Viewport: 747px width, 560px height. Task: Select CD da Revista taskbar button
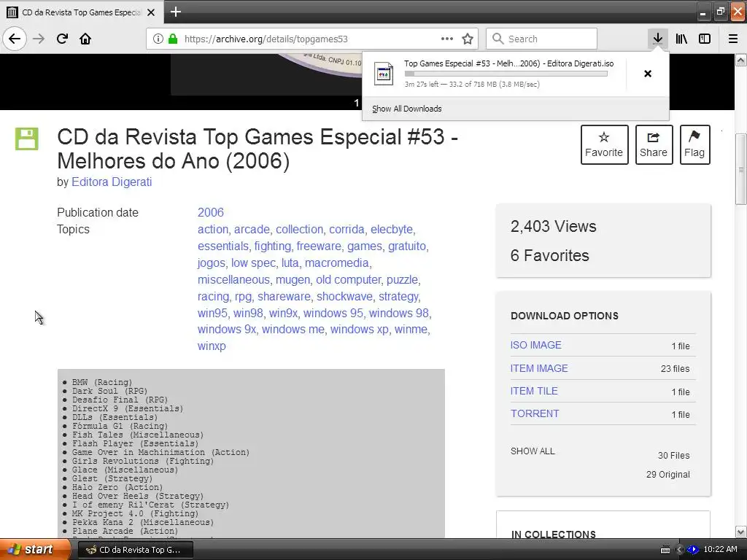pyautogui.click(x=135, y=550)
